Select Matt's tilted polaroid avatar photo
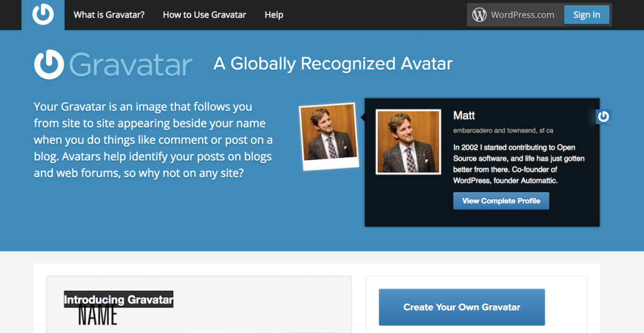The width and height of the screenshot is (644, 333). coord(328,135)
